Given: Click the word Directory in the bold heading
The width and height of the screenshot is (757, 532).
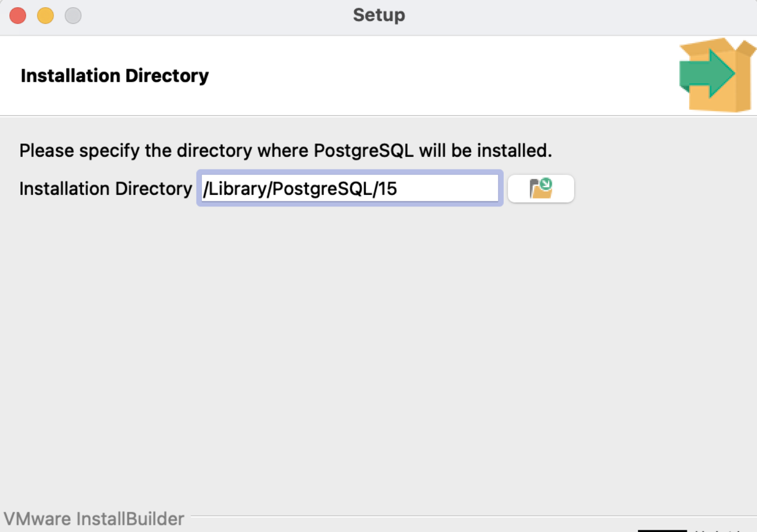Looking at the screenshot, I should (167, 76).
